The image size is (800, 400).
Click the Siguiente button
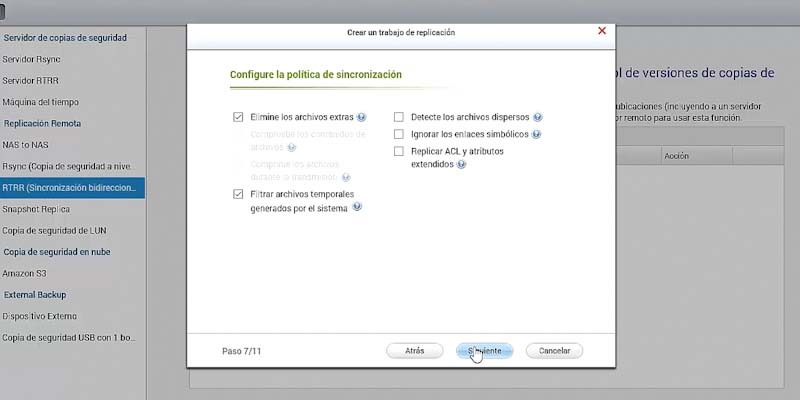coord(484,351)
